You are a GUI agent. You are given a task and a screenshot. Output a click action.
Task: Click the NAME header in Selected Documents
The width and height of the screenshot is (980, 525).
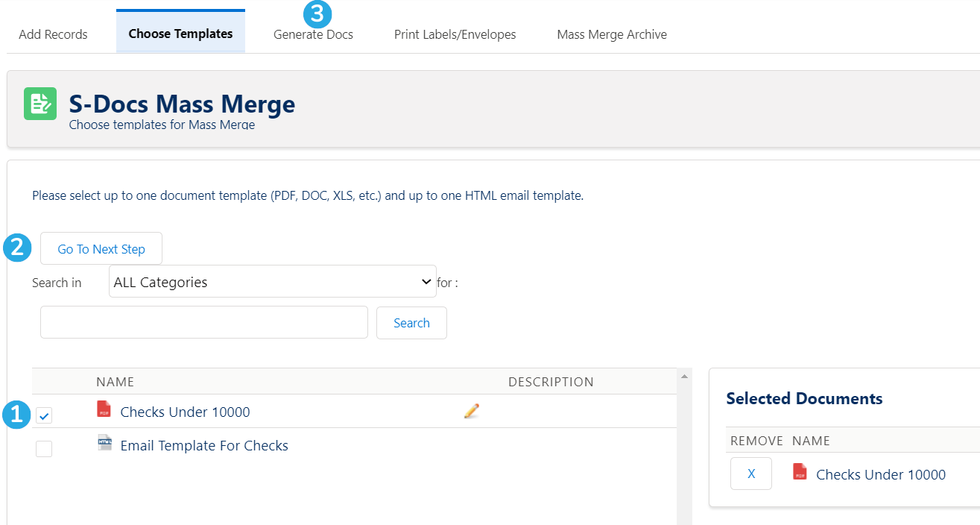(x=811, y=441)
